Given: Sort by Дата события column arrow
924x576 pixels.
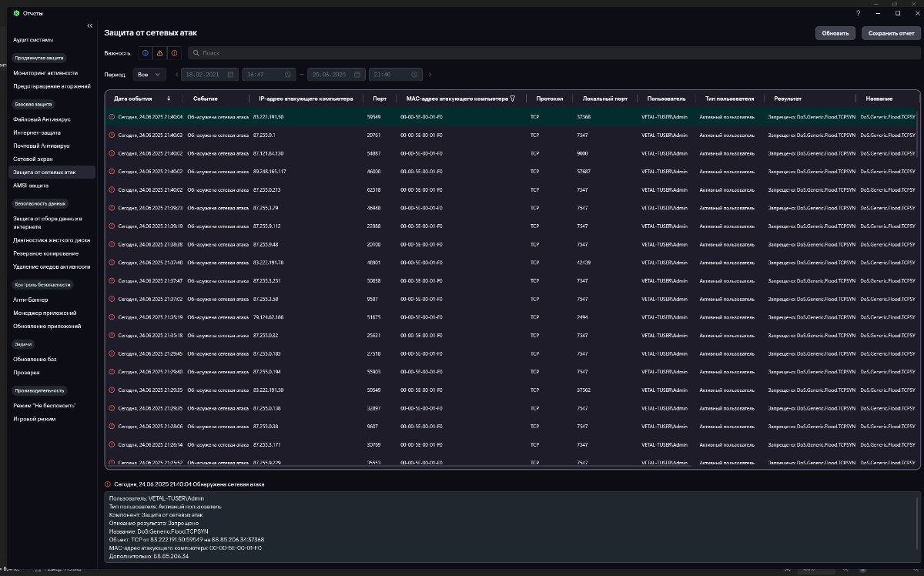Looking at the screenshot, I should pos(169,99).
